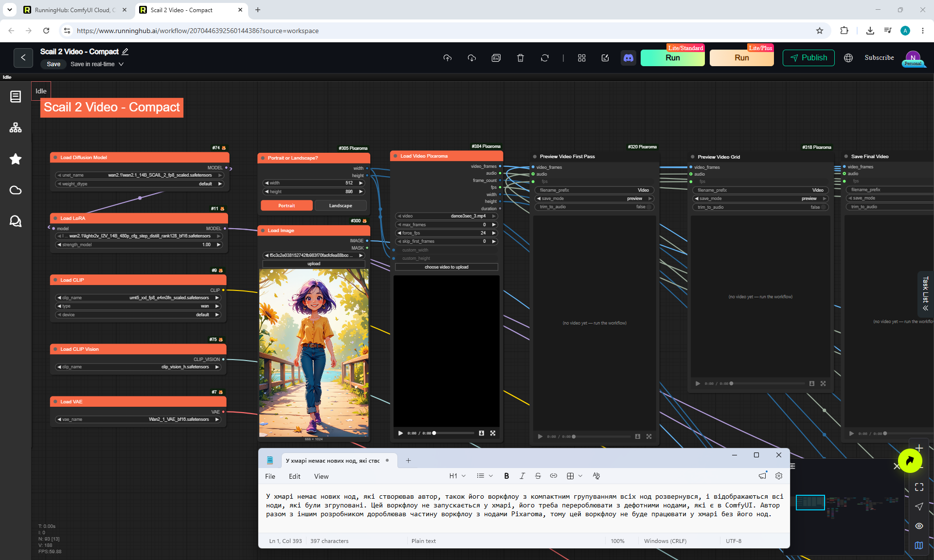Toggle link visibility with the eye icon

(919, 526)
